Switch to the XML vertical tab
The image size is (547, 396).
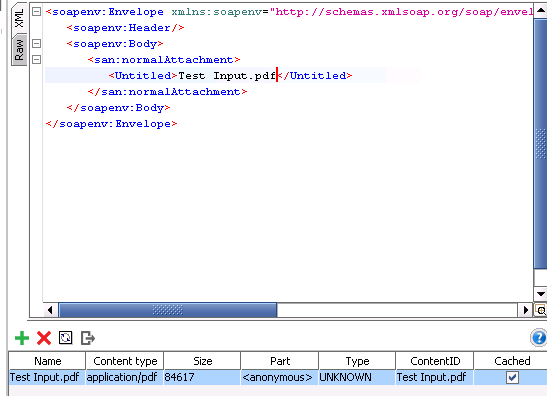tap(19, 18)
